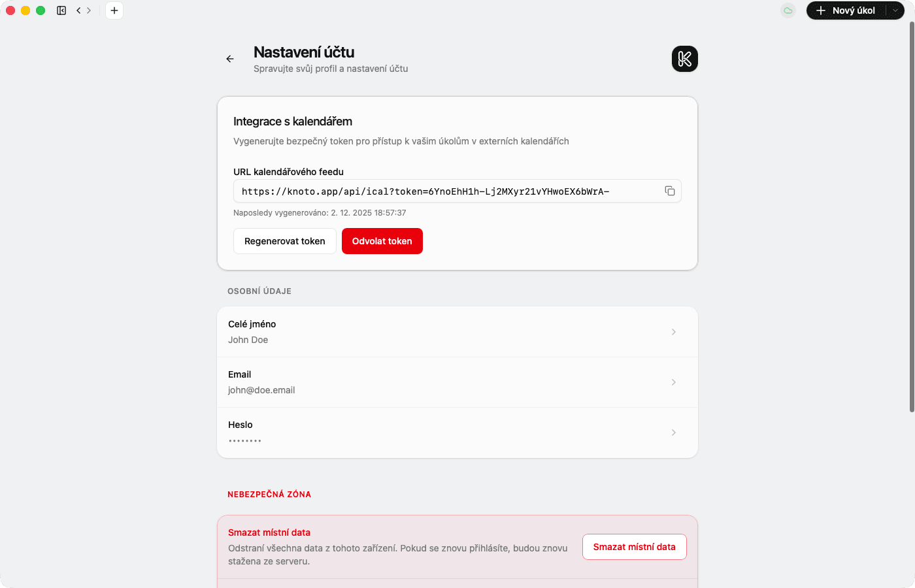Expand the dropdown chevron on Nový úkol

point(894,10)
